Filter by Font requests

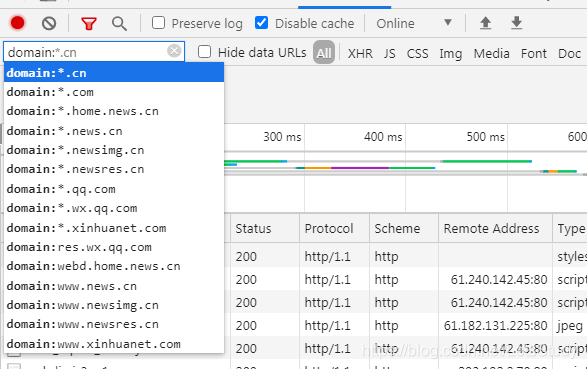coord(533,54)
